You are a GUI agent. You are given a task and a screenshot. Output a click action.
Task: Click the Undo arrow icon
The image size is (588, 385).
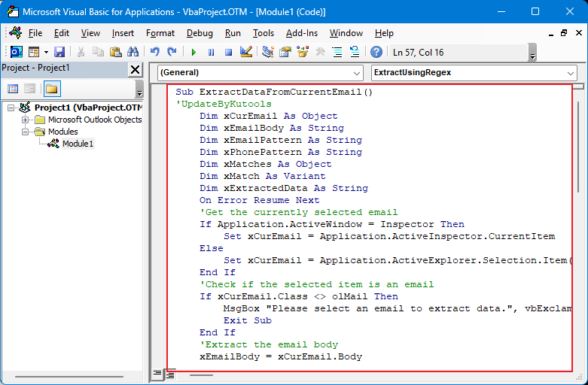pos(155,52)
